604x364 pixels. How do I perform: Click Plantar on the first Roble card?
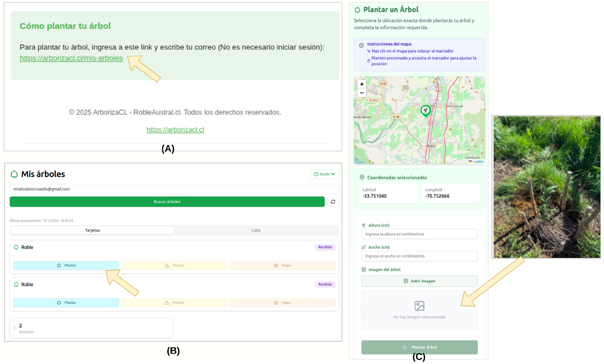tap(66, 265)
